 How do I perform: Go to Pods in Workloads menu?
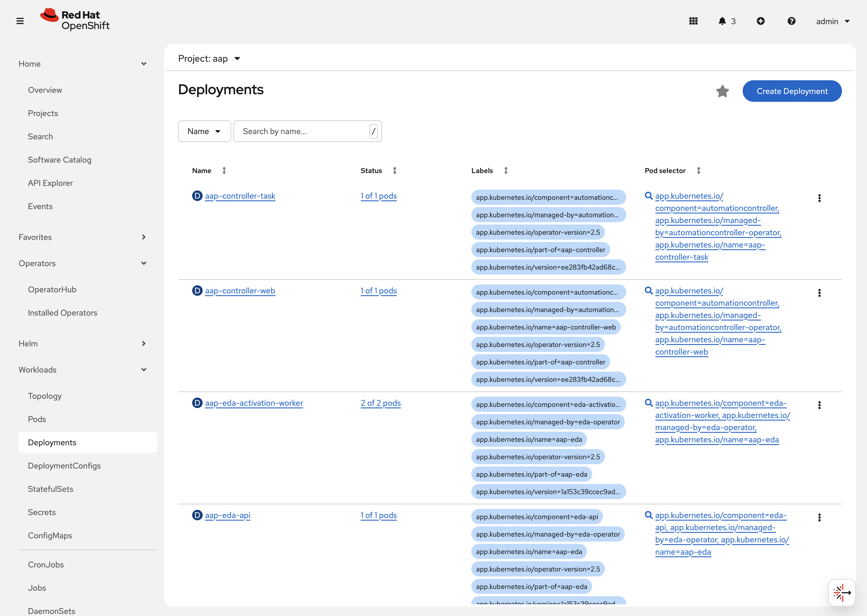[x=37, y=419]
